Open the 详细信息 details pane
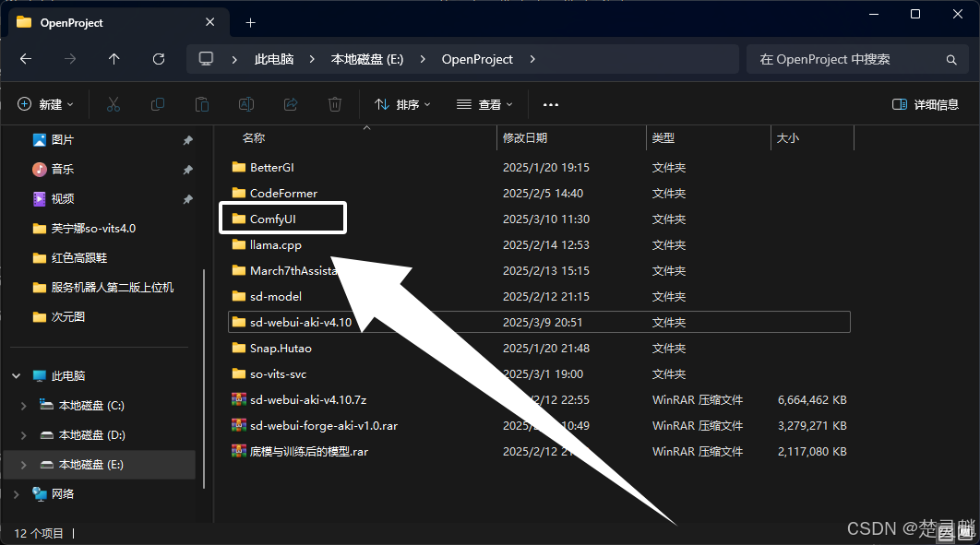Screen dimensions: 980x545 [x=925, y=104]
